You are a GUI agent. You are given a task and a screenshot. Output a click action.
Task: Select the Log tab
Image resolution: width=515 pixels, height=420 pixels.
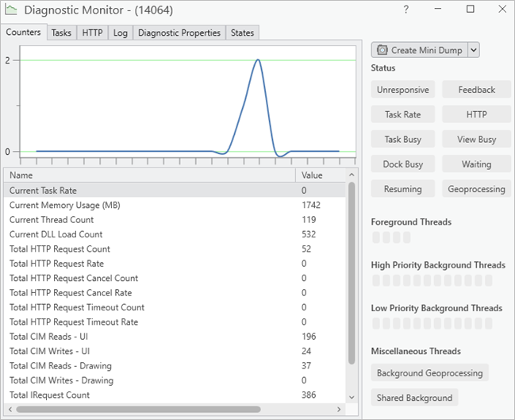[x=120, y=33]
